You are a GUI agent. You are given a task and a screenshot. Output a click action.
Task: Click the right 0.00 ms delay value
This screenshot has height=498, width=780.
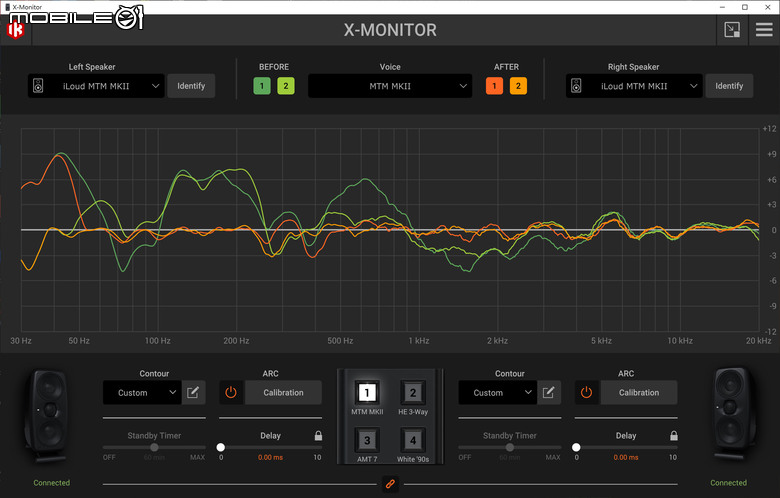(626, 457)
